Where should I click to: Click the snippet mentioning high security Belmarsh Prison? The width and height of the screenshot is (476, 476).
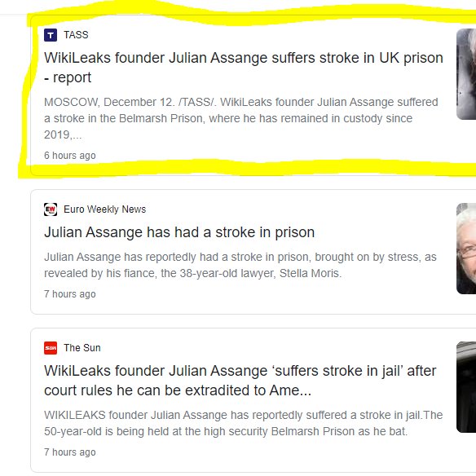pyautogui.click(x=244, y=423)
